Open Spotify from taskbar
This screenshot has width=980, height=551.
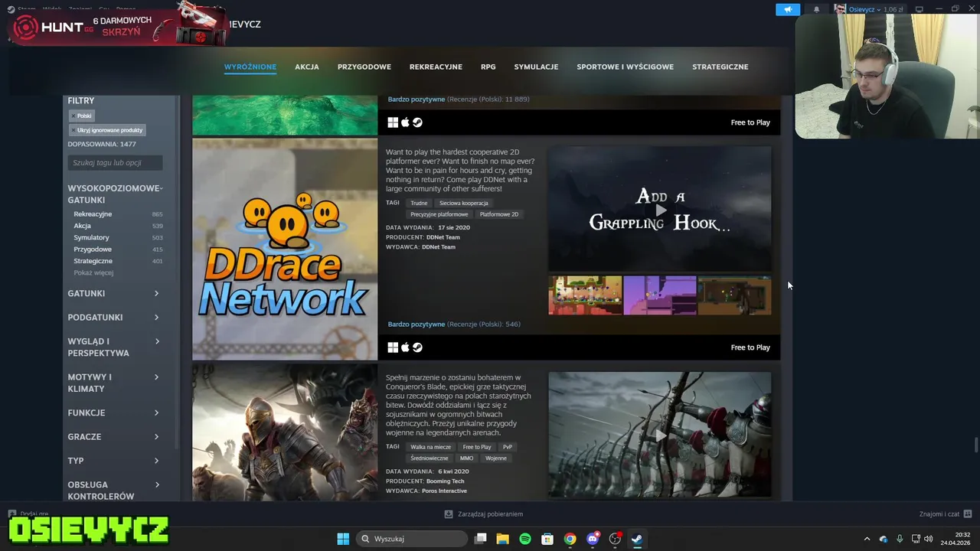point(525,539)
